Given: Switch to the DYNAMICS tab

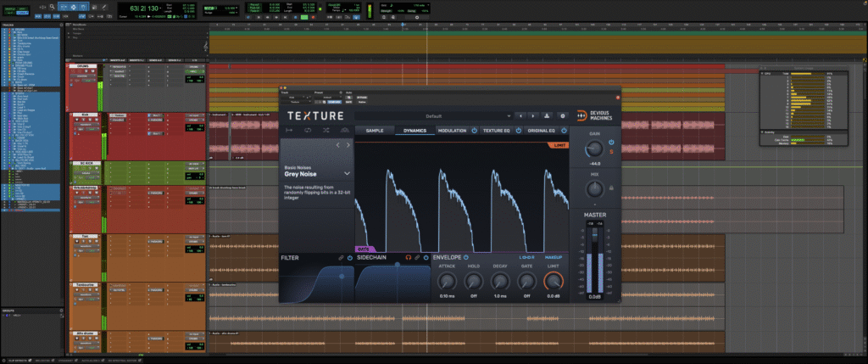Looking at the screenshot, I should tap(415, 131).
